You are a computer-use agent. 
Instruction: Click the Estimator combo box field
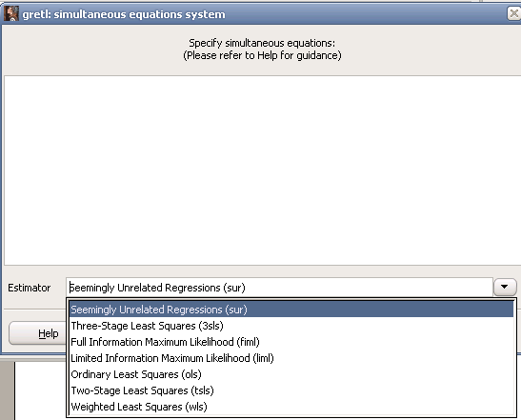279,288
